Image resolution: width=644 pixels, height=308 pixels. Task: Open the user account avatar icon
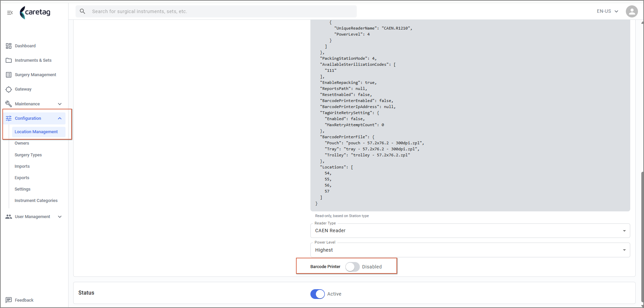coord(632,11)
